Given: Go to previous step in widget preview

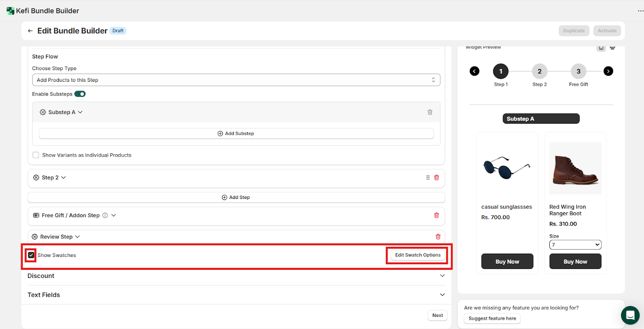Looking at the screenshot, I should pyautogui.click(x=475, y=71).
